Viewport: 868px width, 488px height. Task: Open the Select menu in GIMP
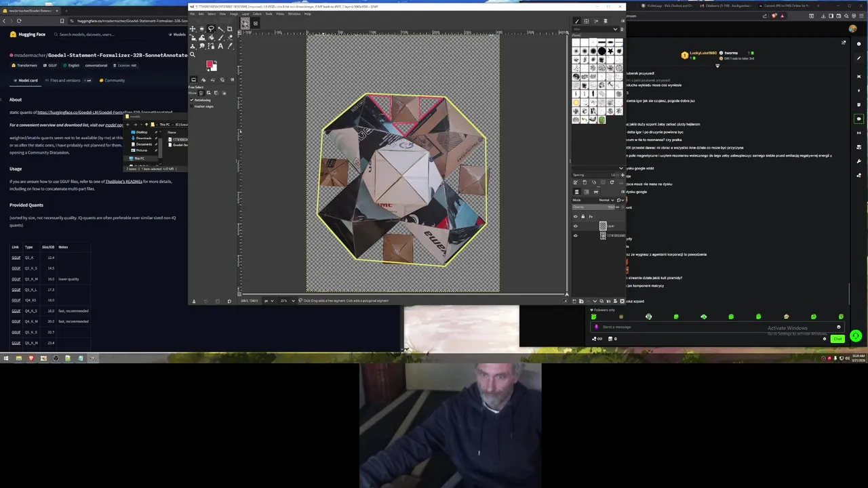click(x=211, y=14)
